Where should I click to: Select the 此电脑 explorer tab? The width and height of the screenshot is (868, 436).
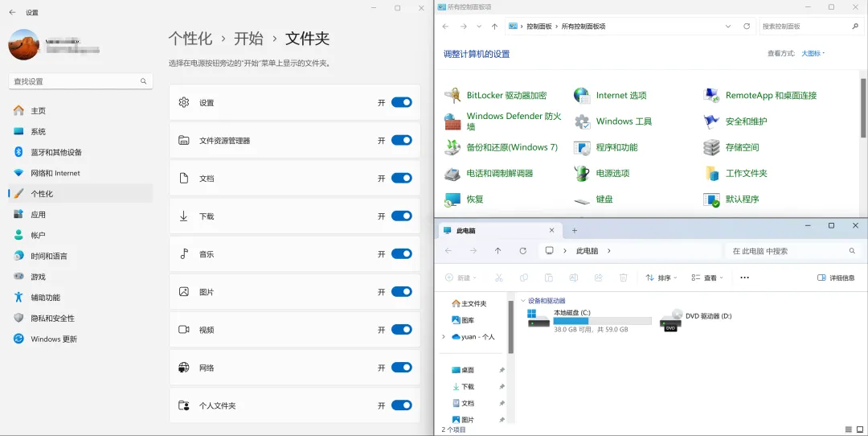500,230
